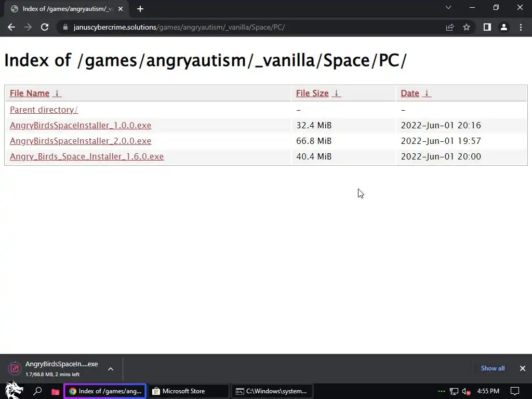The height and width of the screenshot is (399, 532).
Task: Click the muted volume tray icon
Action: point(466,392)
